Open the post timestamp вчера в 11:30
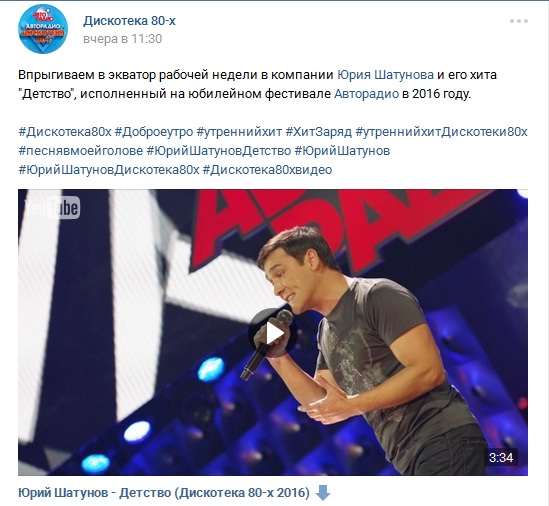 coord(123,39)
